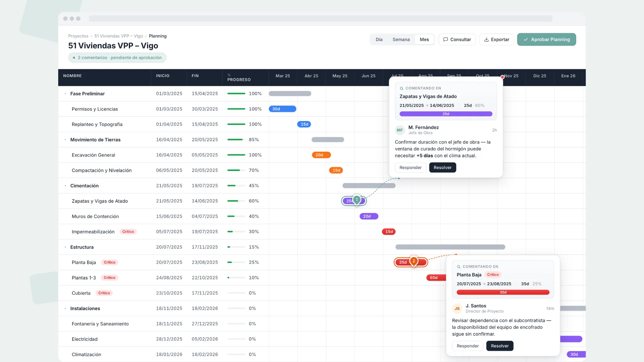Click Responder on M. Fernández's comment
This screenshot has height=362, width=644.
[x=410, y=168]
